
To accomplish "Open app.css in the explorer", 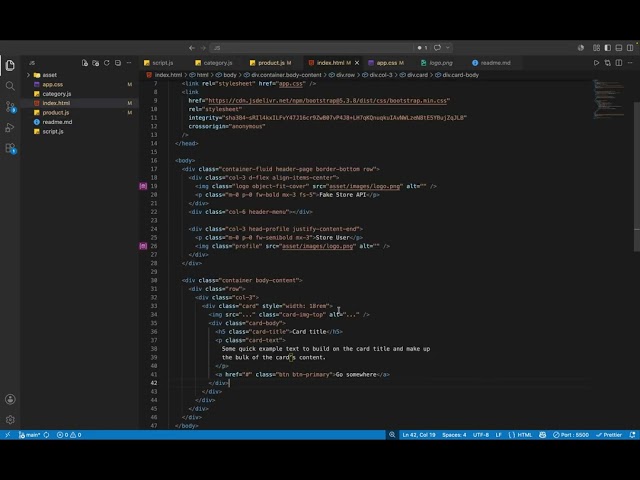I will [x=53, y=84].
